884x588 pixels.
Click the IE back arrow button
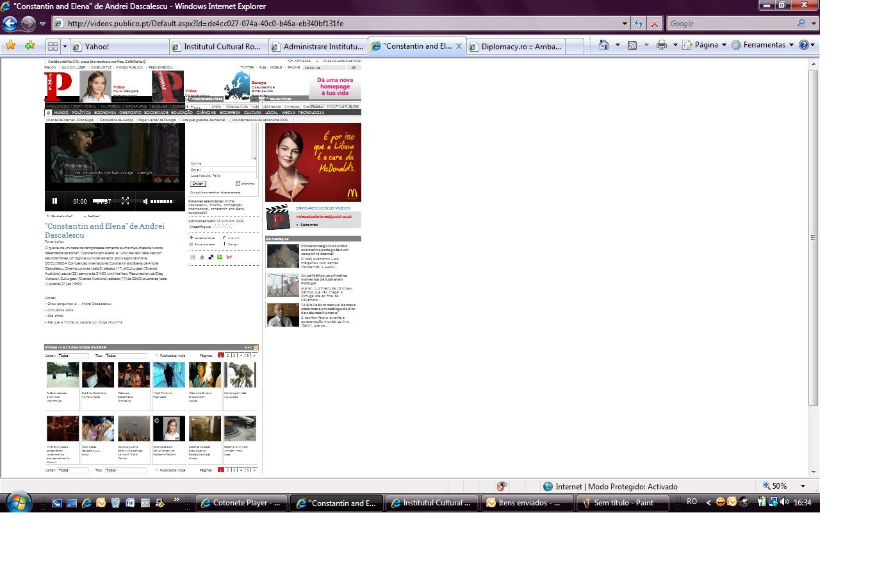point(10,24)
